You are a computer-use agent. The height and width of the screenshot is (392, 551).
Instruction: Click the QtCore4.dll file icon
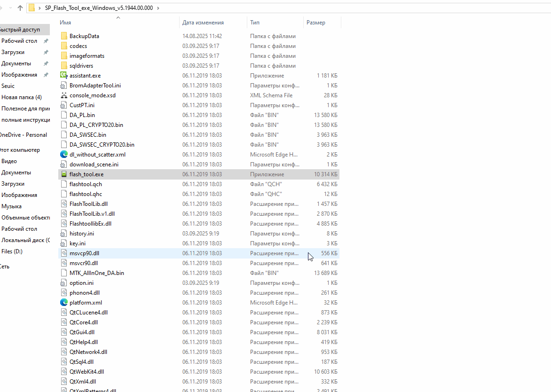(64, 322)
